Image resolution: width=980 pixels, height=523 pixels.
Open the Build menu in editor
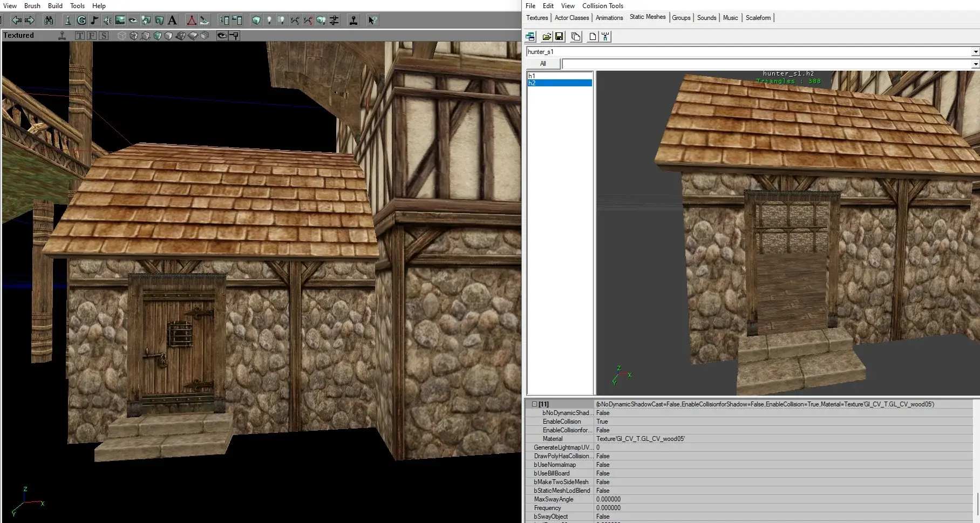55,5
